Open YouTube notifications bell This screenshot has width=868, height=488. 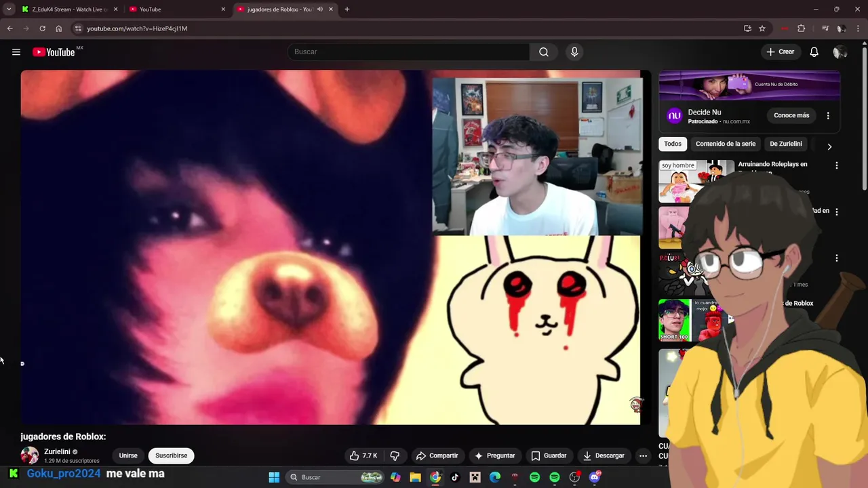pos(814,52)
